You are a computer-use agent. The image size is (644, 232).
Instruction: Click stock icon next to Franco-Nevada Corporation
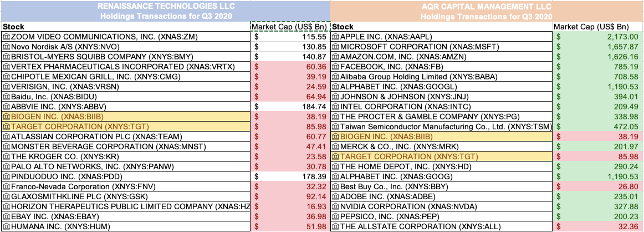(6, 186)
